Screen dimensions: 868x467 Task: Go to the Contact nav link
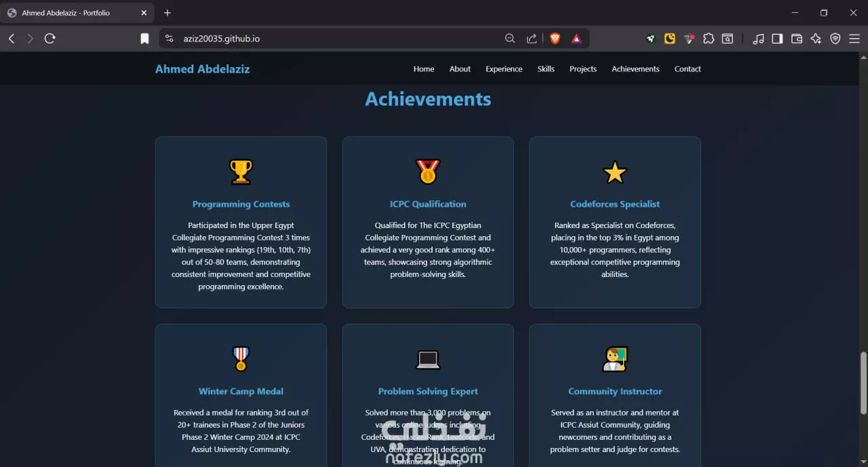pos(688,69)
